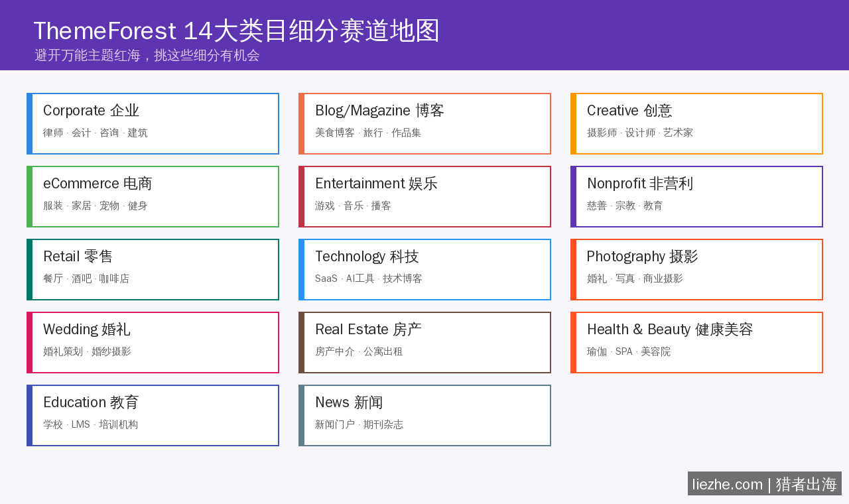Click the Retail 零售 heading
The width and height of the screenshot is (849, 504).
pyautogui.click(x=78, y=257)
